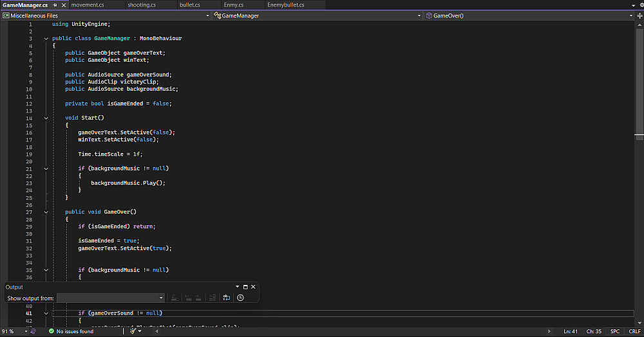Click the 'return' keyword on line 29
This screenshot has height=337, width=644.
(x=143, y=226)
